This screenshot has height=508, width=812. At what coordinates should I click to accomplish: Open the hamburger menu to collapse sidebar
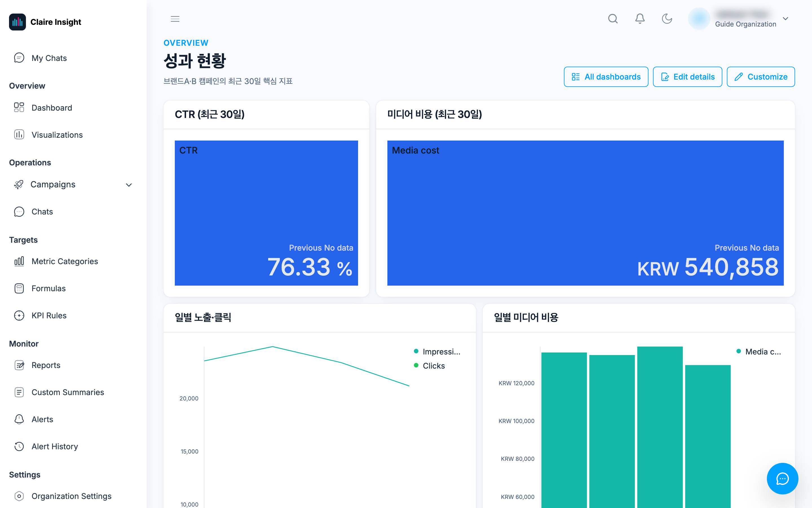pos(175,19)
